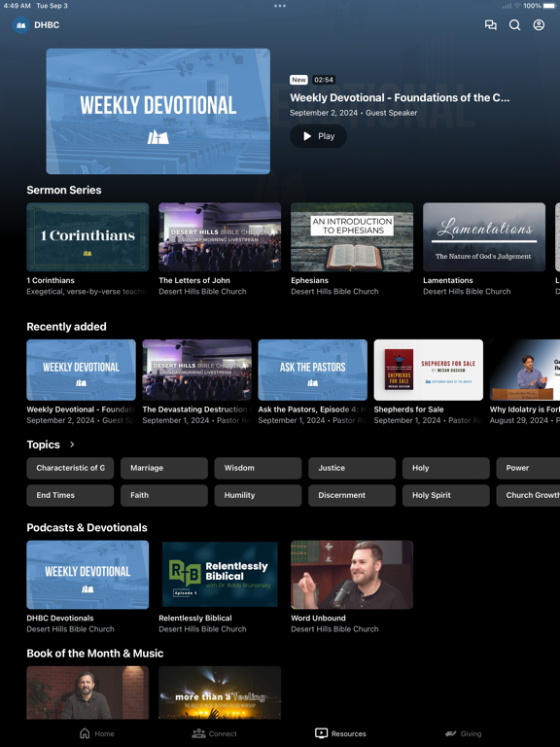The height and width of the screenshot is (747, 560).
Task: Click the featured title Weekly Devotional - Foundations
Action: click(400, 97)
